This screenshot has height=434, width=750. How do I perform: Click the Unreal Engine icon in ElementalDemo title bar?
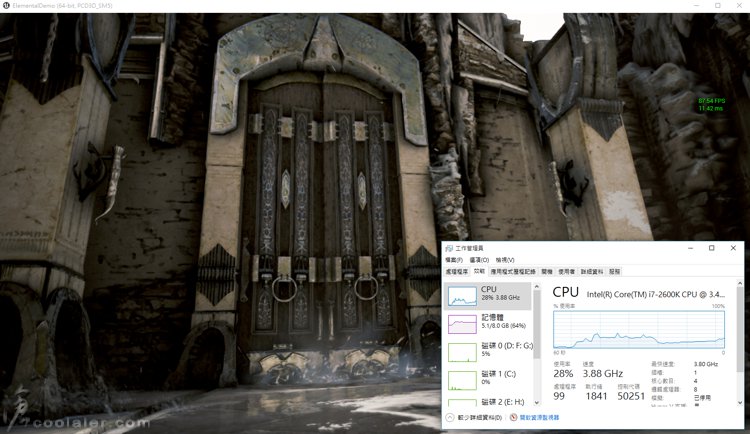point(6,5)
